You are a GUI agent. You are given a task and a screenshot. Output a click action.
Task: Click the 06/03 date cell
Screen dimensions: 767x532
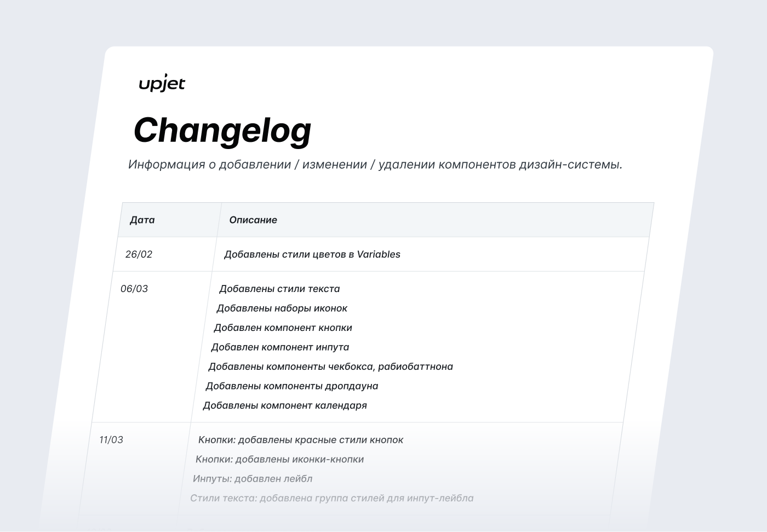(x=134, y=289)
